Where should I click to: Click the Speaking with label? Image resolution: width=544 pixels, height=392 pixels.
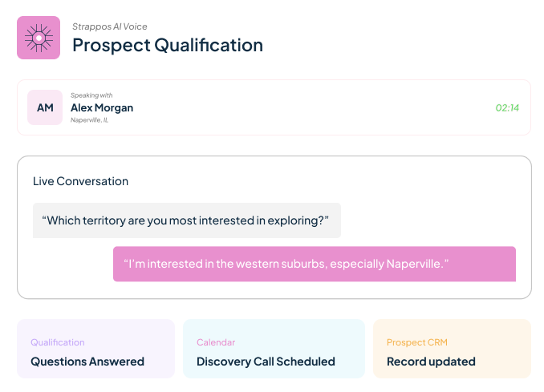[x=91, y=95]
